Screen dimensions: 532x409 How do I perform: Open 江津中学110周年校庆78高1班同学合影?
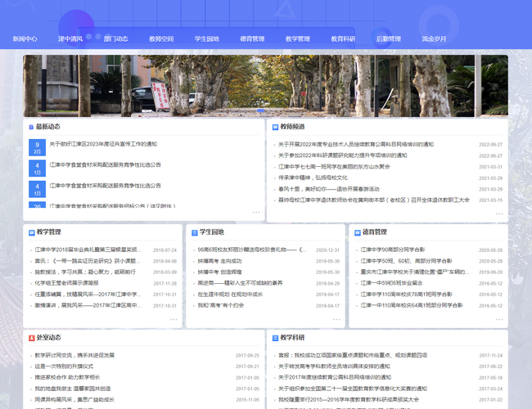[x=406, y=294]
